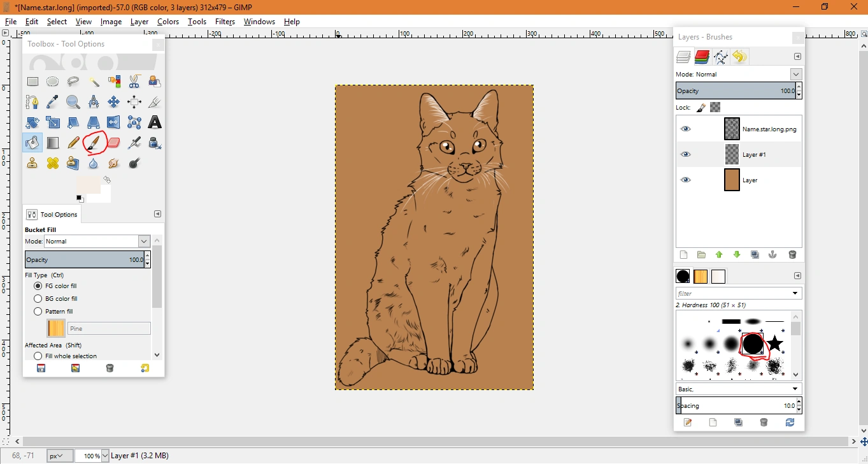Toggle visibility of Layer #1
This screenshot has height=464, width=868.
click(x=685, y=154)
